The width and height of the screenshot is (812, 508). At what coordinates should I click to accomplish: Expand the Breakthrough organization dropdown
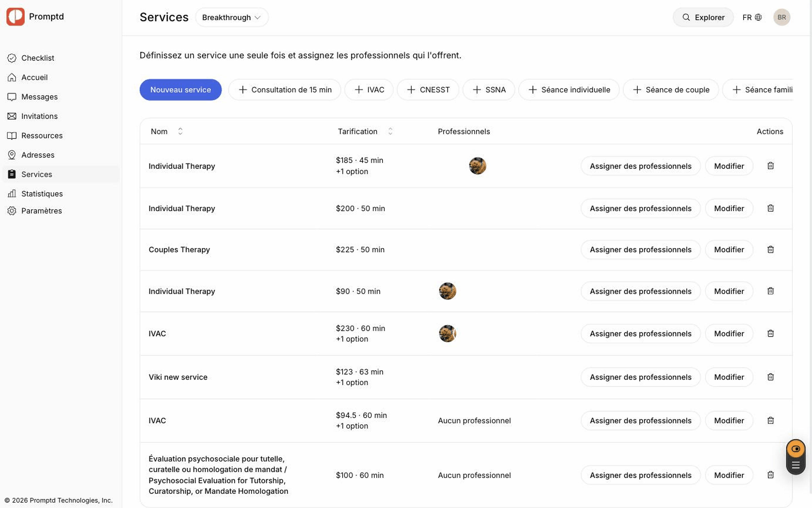[232, 18]
